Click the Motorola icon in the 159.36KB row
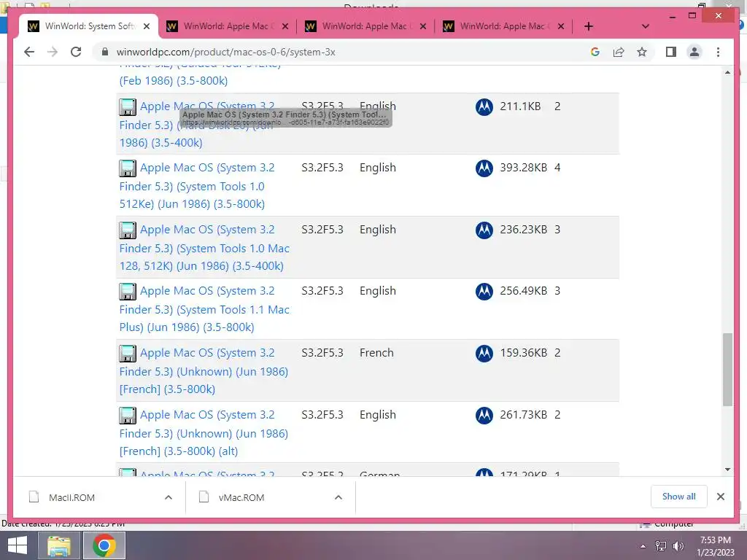The width and height of the screenshot is (747, 560). (x=484, y=354)
